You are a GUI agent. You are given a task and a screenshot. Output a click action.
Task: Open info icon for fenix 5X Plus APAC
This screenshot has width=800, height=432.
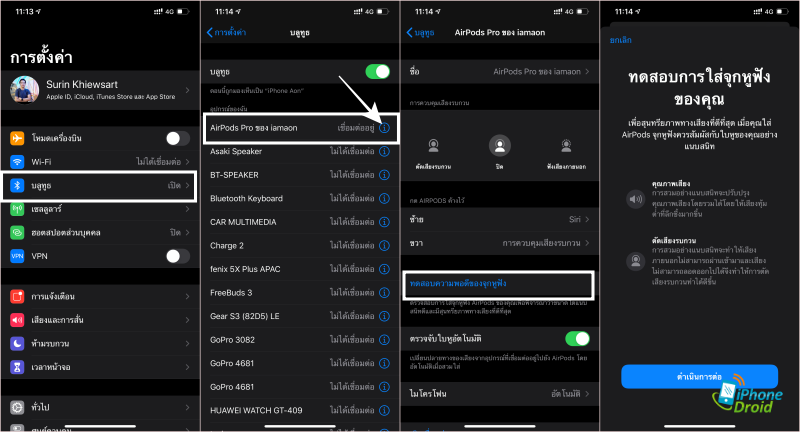pos(385,269)
